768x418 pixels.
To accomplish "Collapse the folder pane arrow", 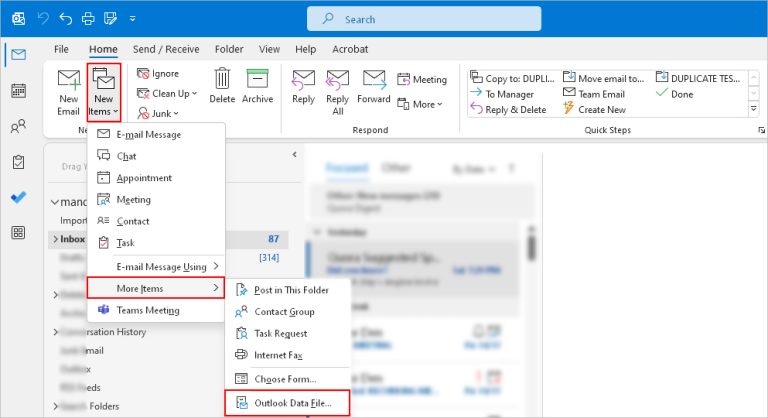I will (x=294, y=154).
